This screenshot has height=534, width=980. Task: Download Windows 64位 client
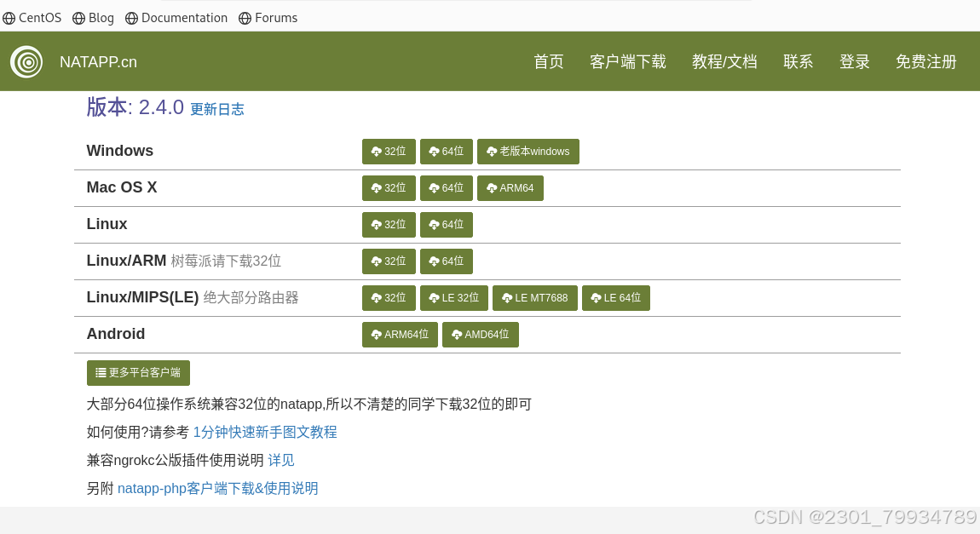point(447,152)
